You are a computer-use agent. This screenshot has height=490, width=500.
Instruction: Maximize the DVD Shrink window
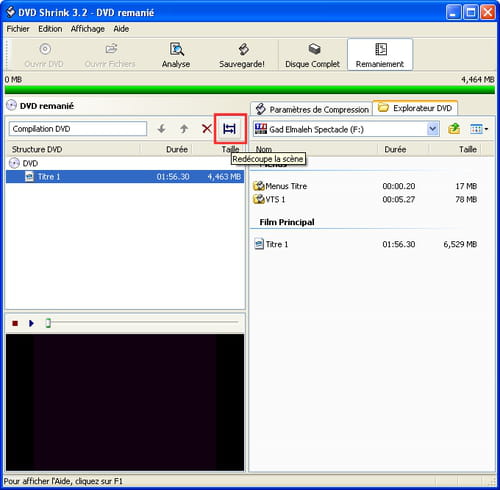click(x=471, y=13)
